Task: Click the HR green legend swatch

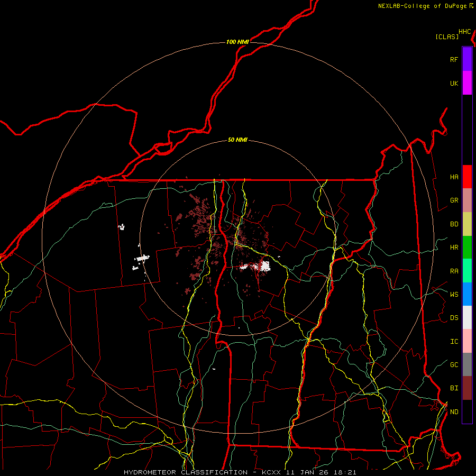Action: [x=467, y=247]
